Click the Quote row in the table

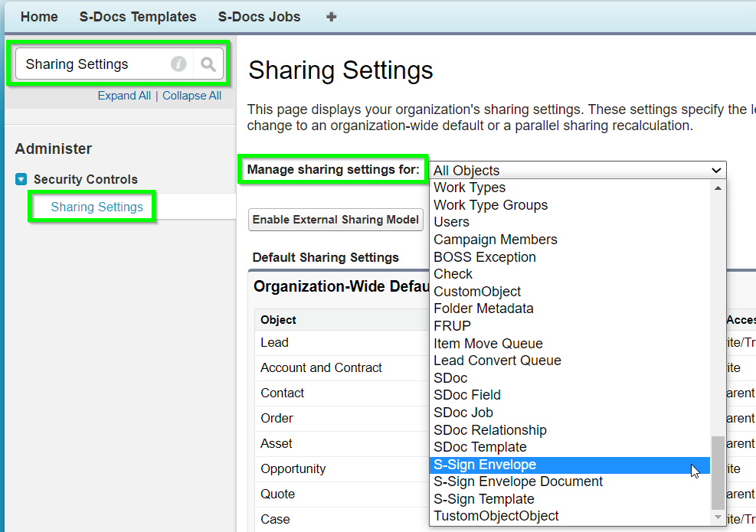point(343,494)
